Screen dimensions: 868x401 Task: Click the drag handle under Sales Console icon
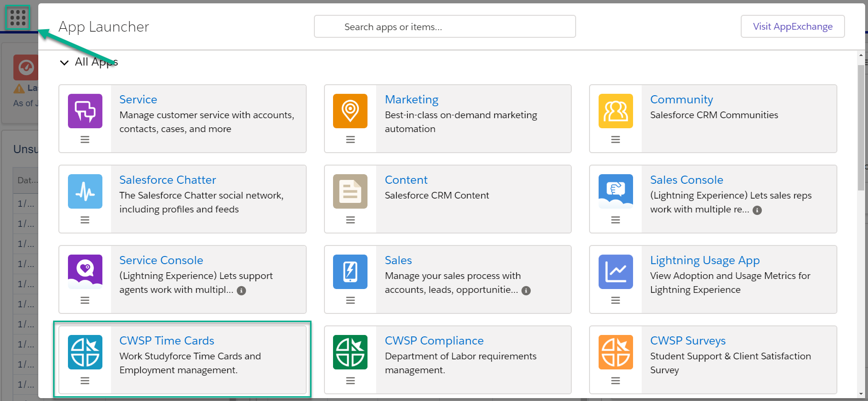click(x=615, y=220)
